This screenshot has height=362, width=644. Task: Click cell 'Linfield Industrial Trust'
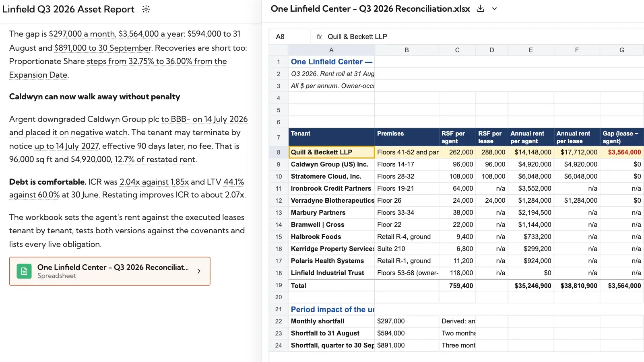pos(332,273)
